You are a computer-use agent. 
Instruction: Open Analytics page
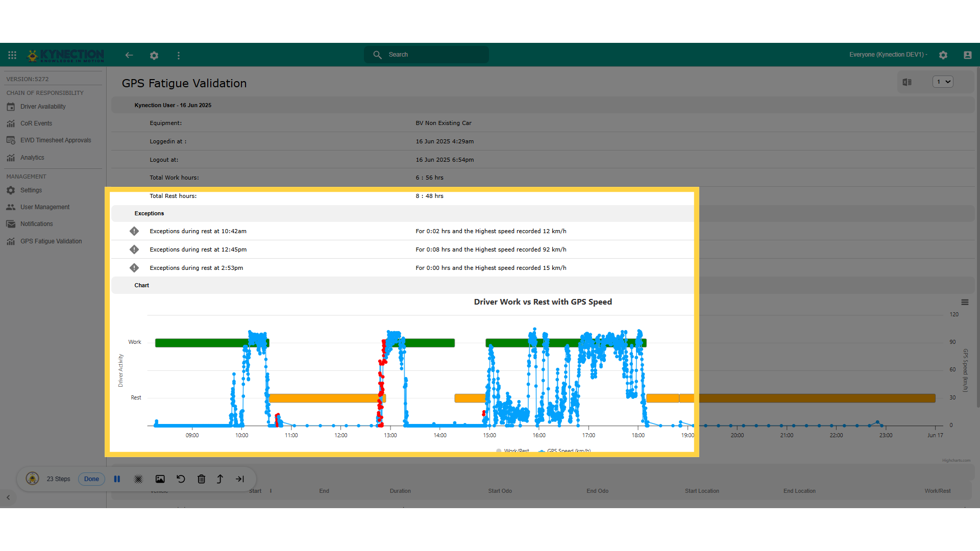tap(32, 158)
